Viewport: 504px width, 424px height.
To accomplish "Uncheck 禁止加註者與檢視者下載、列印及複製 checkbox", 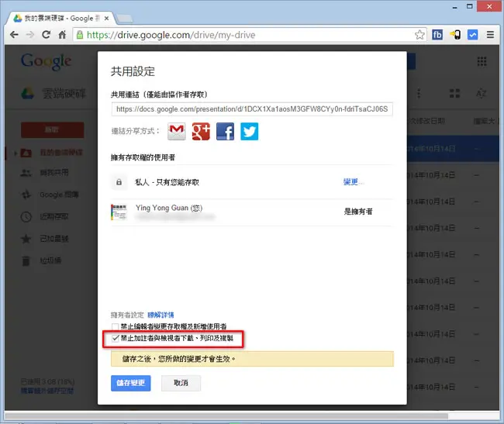I will pos(115,338).
